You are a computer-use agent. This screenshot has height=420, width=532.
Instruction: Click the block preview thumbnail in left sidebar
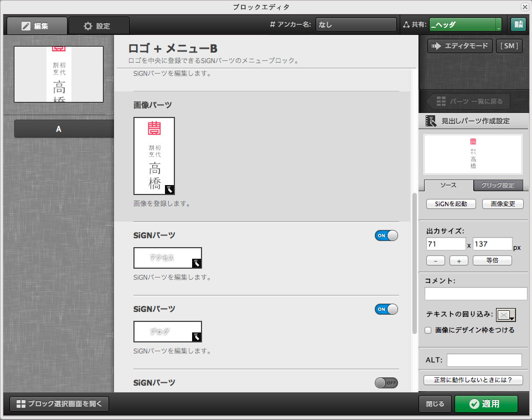coord(59,74)
